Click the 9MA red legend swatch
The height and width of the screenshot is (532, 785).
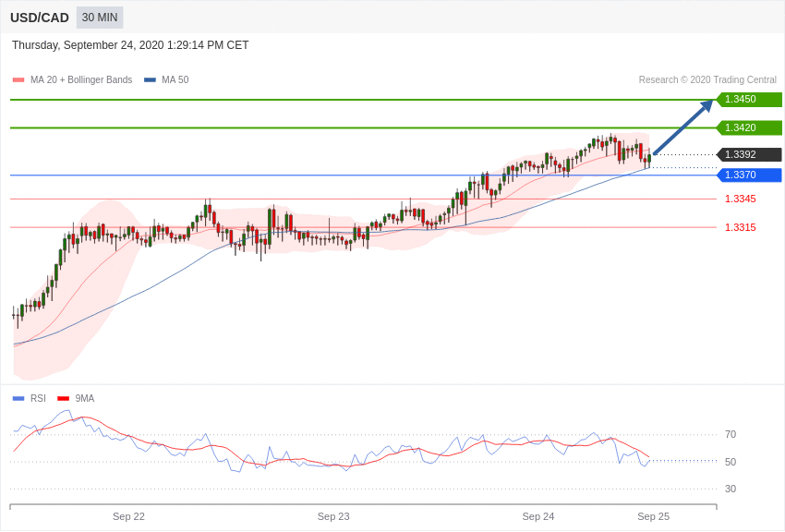64,398
